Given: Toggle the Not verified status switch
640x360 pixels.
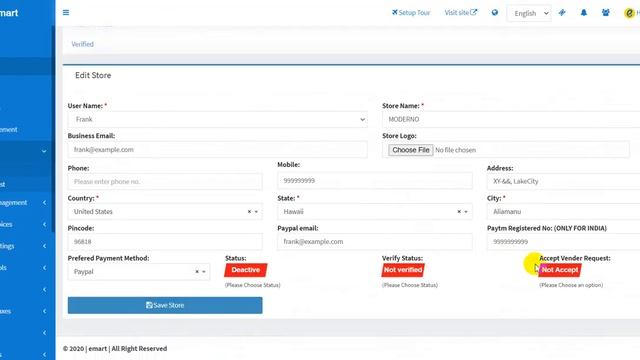Looking at the screenshot, I should 403,270.
